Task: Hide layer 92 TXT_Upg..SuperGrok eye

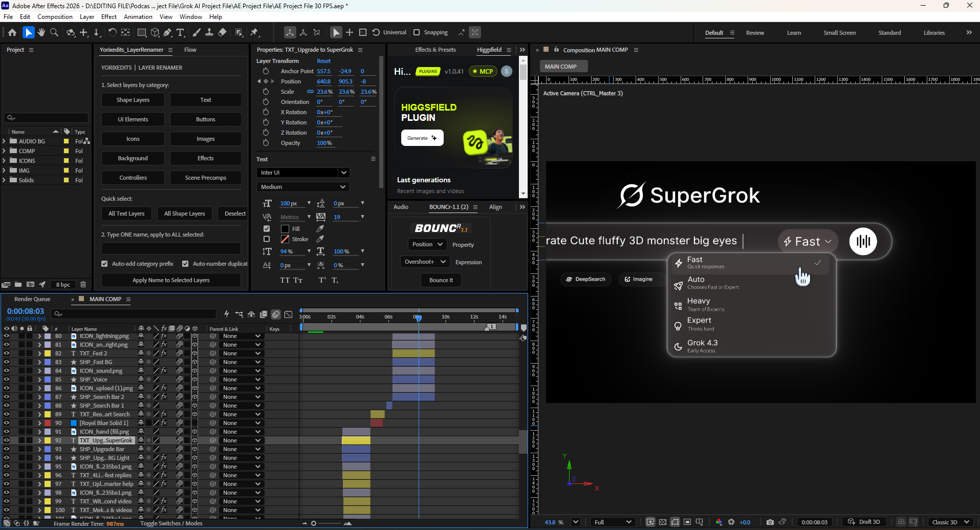Action: [7, 440]
